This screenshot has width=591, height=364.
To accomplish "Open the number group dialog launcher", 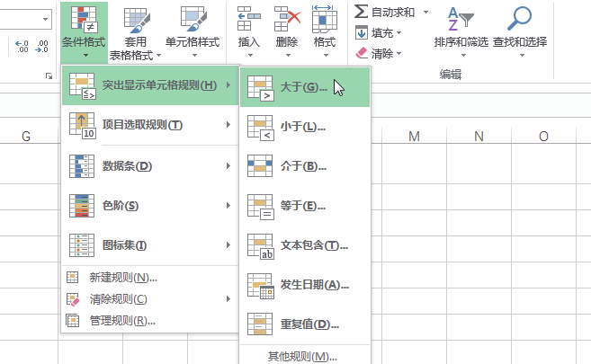I will (x=49, y=76).
